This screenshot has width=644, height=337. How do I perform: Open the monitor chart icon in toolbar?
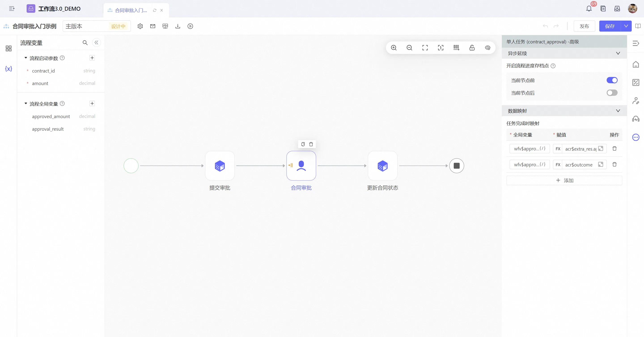point(165,26)
